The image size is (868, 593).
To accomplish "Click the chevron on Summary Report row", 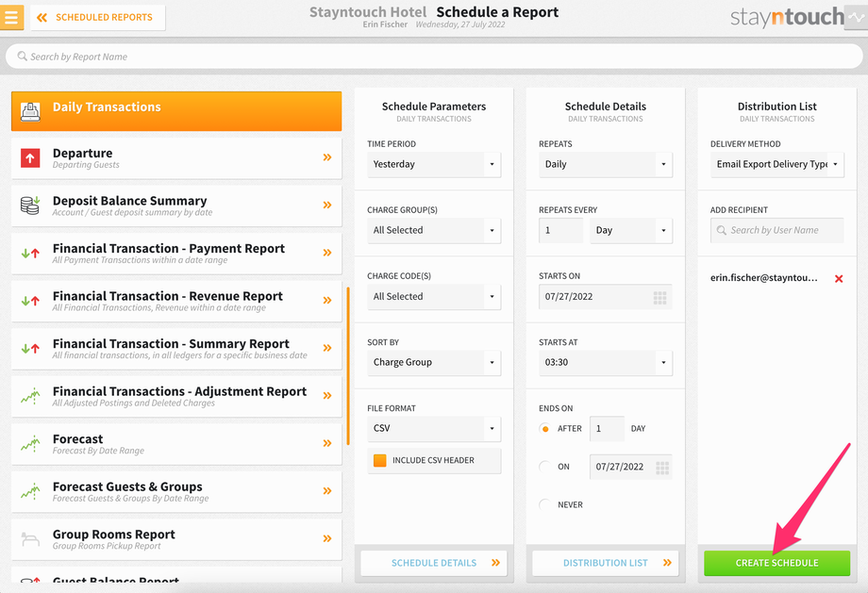I will click(x=327, y=347).
